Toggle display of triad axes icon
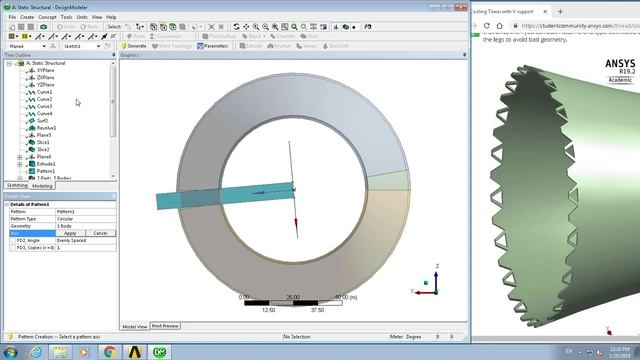The width and height of the screenshot is (640, 360). (336, 27)
